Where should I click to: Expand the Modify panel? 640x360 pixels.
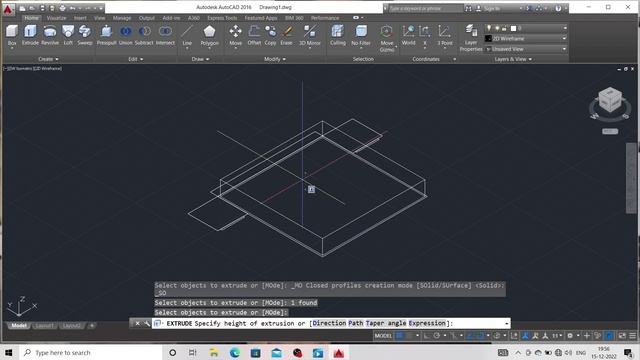coord(275,59)
